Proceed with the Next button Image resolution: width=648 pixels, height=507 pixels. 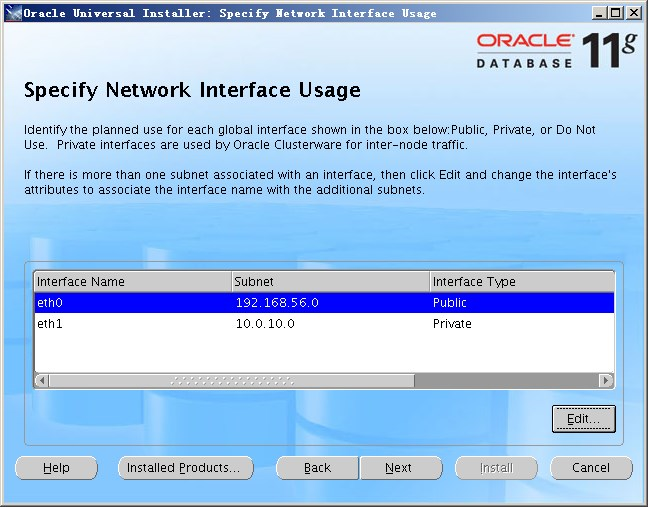(x=399, y=468)
